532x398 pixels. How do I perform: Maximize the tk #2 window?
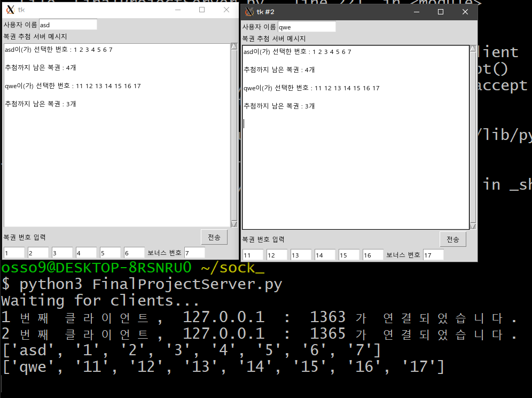pyautogui.click(x=441, y=12)
